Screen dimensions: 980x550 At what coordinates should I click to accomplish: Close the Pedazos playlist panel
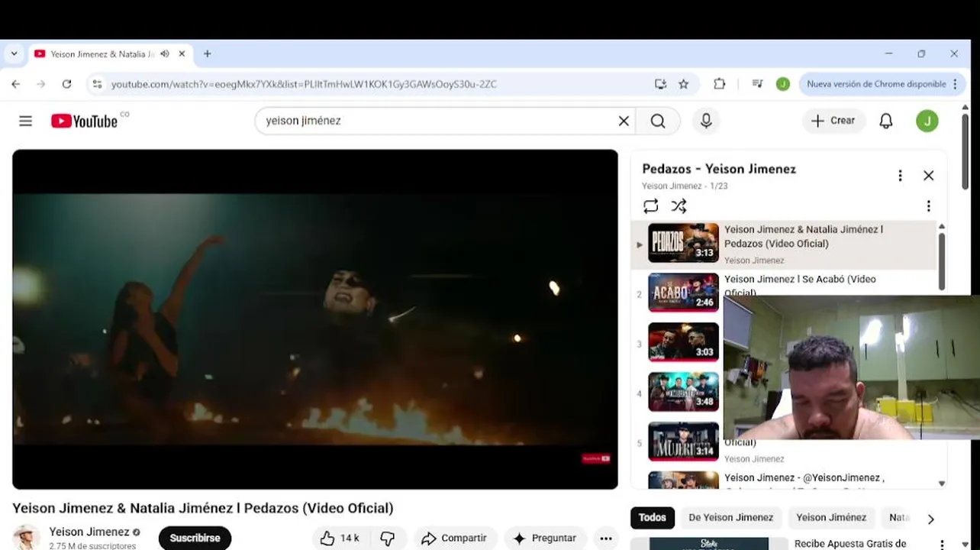point(928,176)
